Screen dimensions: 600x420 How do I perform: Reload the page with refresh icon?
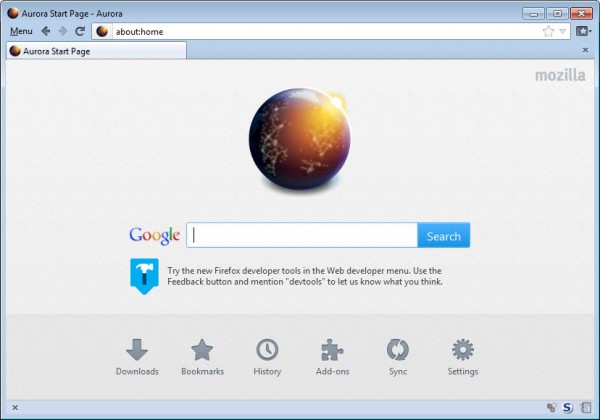pyautogui.click(x=80, y=31)
